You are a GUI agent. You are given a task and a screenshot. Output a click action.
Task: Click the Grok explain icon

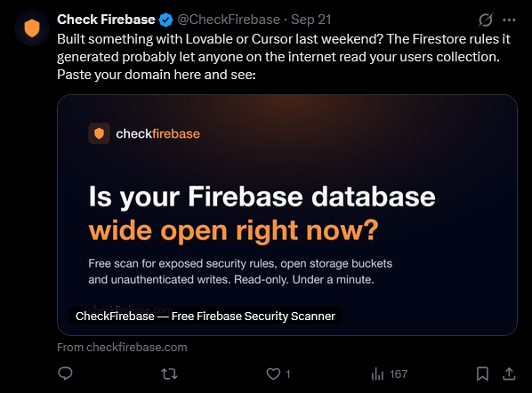(486, 20)
